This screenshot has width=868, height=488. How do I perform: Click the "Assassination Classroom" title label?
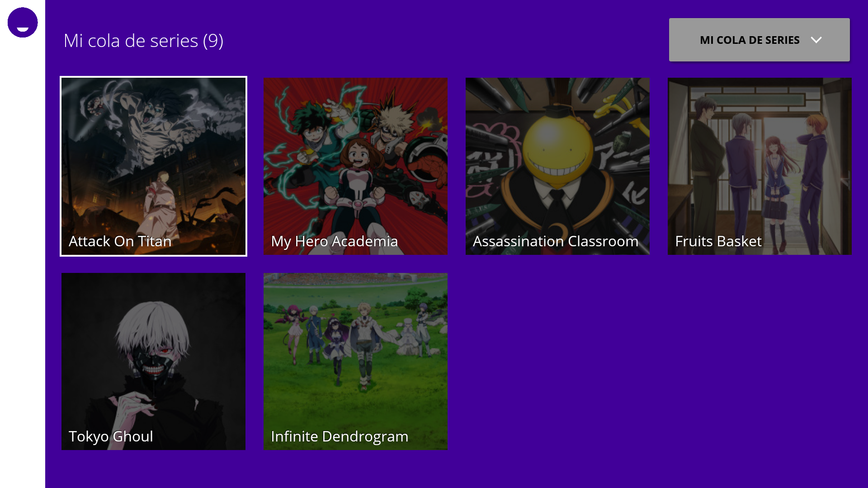(x=555, y=241)
